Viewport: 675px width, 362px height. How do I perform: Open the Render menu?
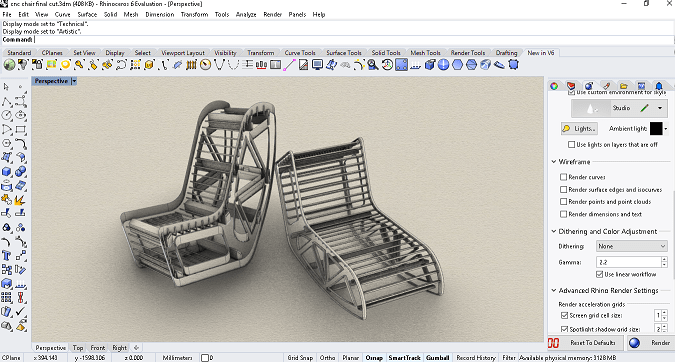pos(272,14)
